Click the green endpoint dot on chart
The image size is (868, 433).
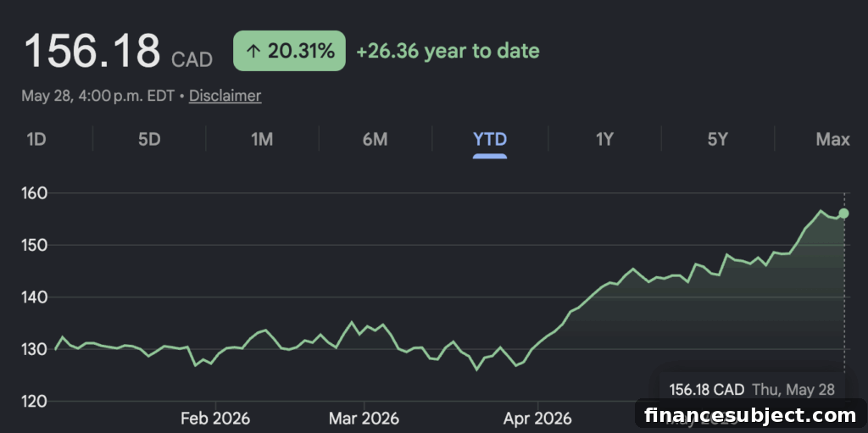pos(843,214)
